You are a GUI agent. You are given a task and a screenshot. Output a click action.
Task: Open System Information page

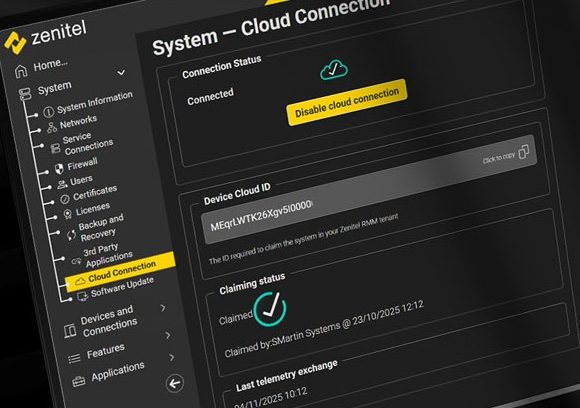[x=95, y=102]
